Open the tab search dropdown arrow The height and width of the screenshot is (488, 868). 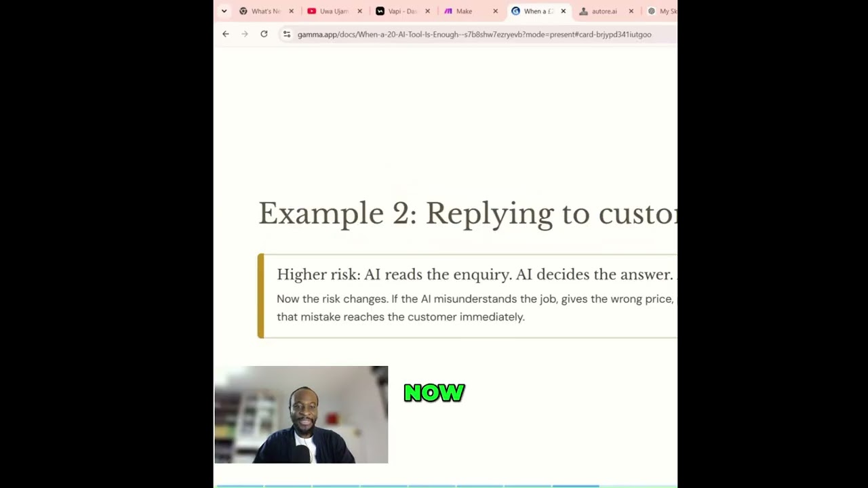[x=224, y=11]
